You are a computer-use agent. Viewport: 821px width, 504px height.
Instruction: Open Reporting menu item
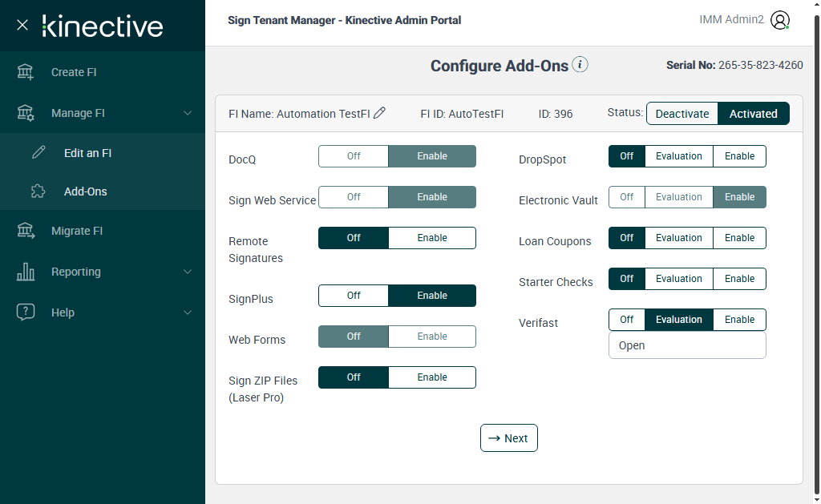point(103,272)
